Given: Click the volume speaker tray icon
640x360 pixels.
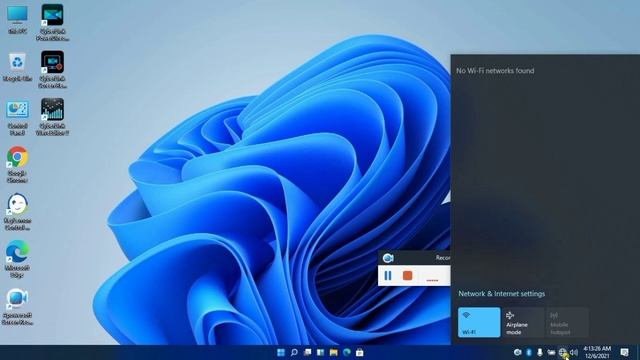Looking at the screenshot, I should pos(574,352).
